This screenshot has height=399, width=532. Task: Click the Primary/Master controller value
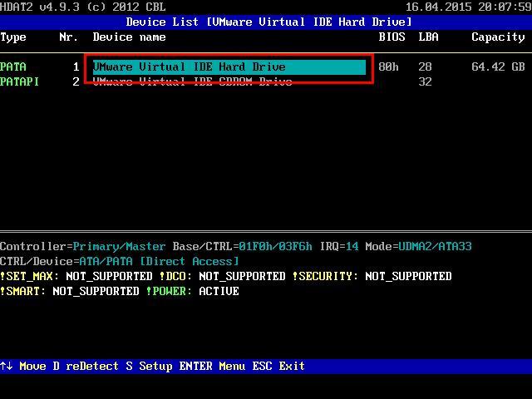[x=119, y=246]
